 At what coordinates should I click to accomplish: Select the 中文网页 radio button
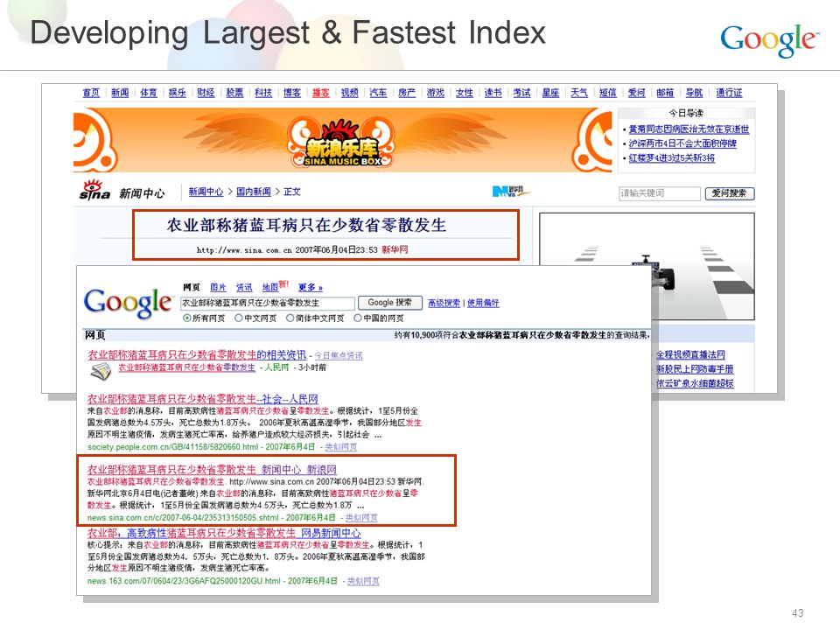[239, 318]
